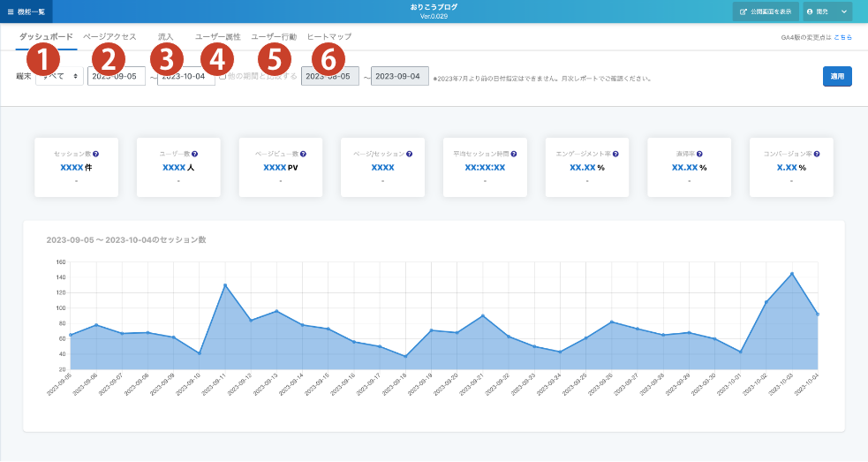Click help icon beside ユーザー数
868x462 pixels.
(194, 154)
